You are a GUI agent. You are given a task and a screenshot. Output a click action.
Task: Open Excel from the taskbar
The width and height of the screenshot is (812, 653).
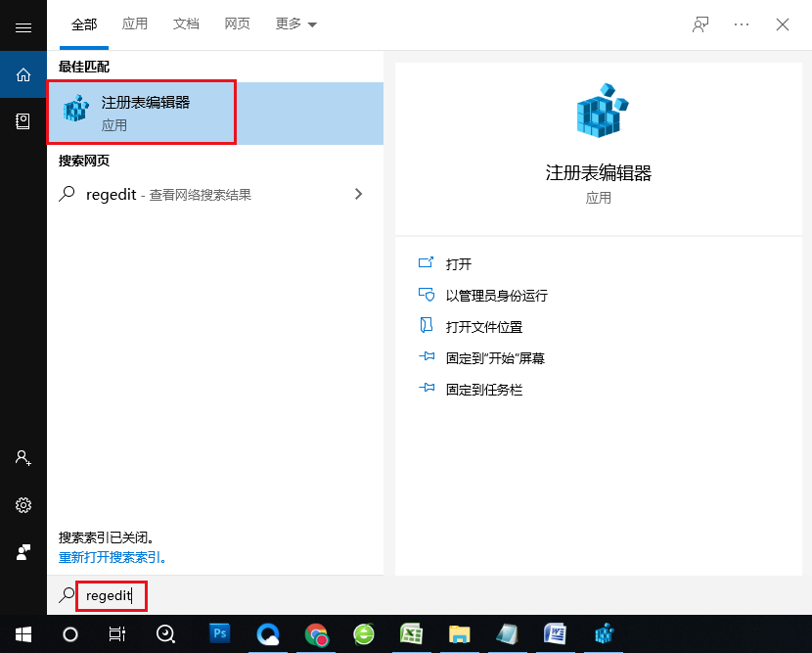pyautogui.click(x=412, y=633)
